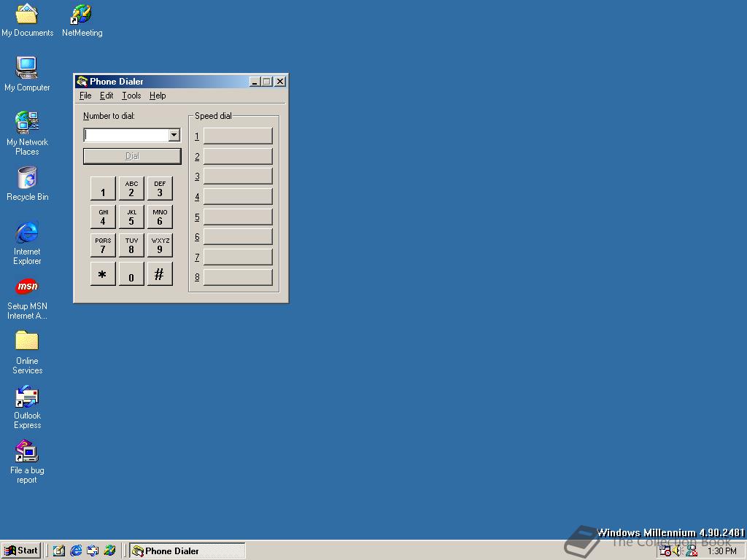Click the WXYZ 9 keypad button
The width and height of the screenshot is (747, 560).
160,245
